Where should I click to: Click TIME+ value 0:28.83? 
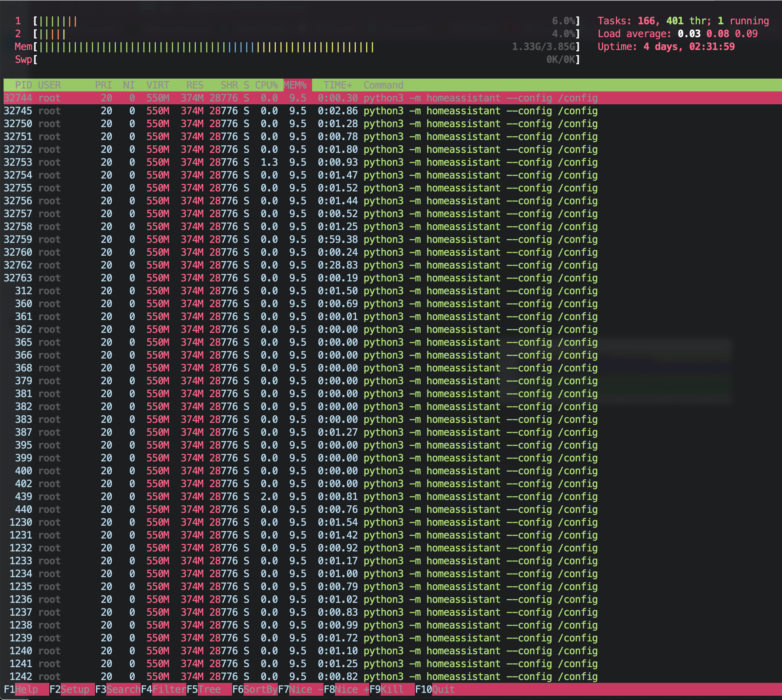[337, 265]
